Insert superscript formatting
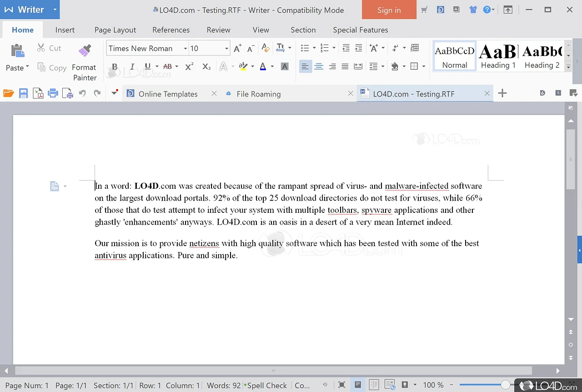This screenshot has width=582, height=392. [189, 66]
